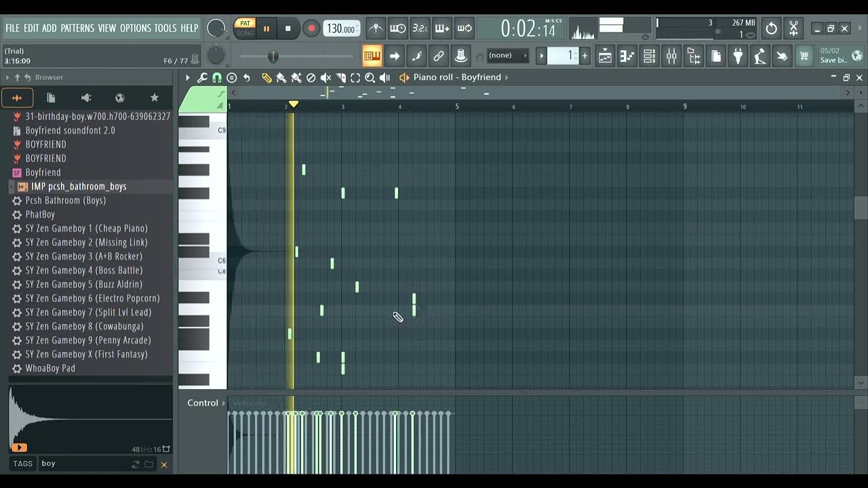Open the Playlist view icon

click(x=604, y=56)
